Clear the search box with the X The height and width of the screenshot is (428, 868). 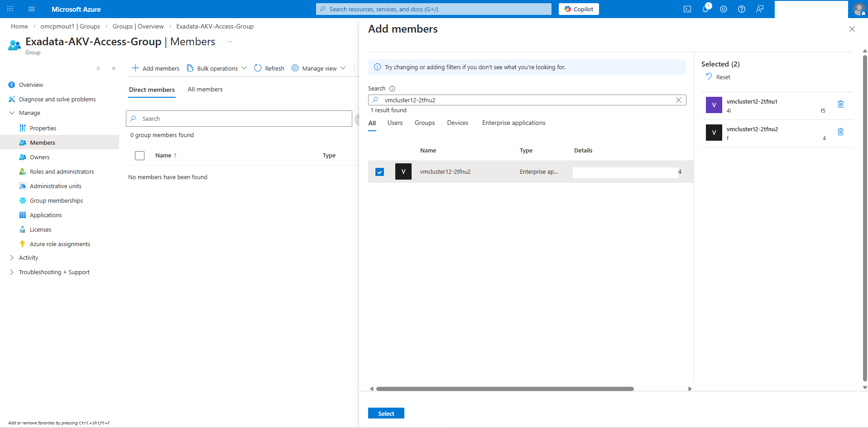pyautogui.click(x=679, y=100)
